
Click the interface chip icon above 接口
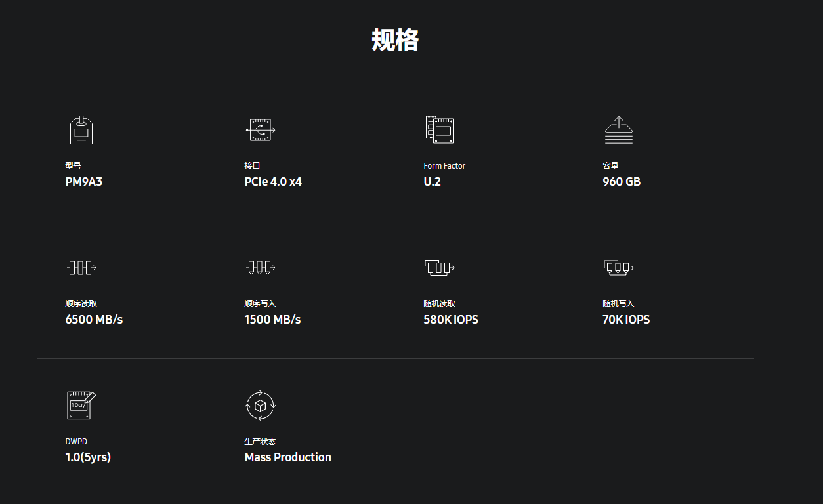click(261, 130)
